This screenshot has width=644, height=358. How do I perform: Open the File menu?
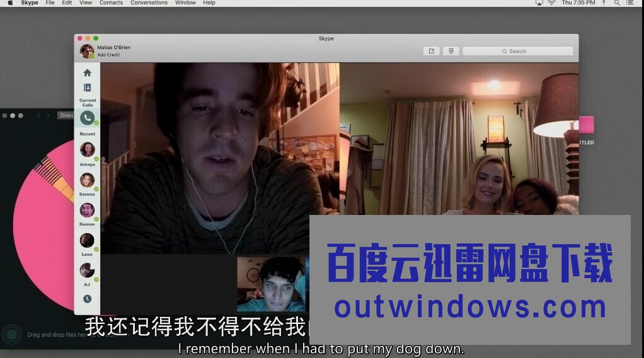click(50, 3)
